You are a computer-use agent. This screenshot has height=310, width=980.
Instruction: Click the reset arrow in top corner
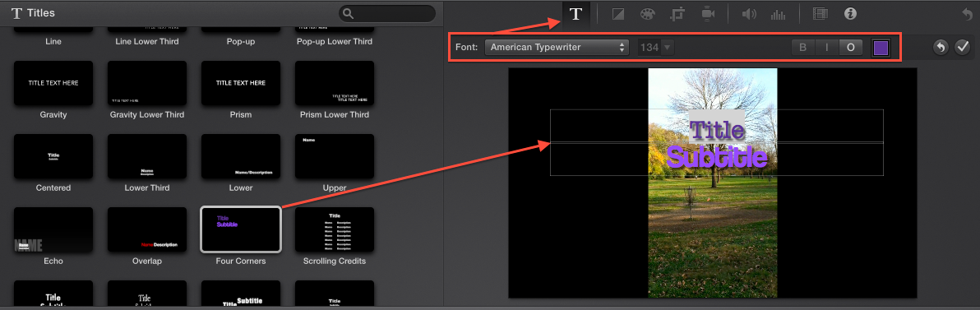coord(968,14)
